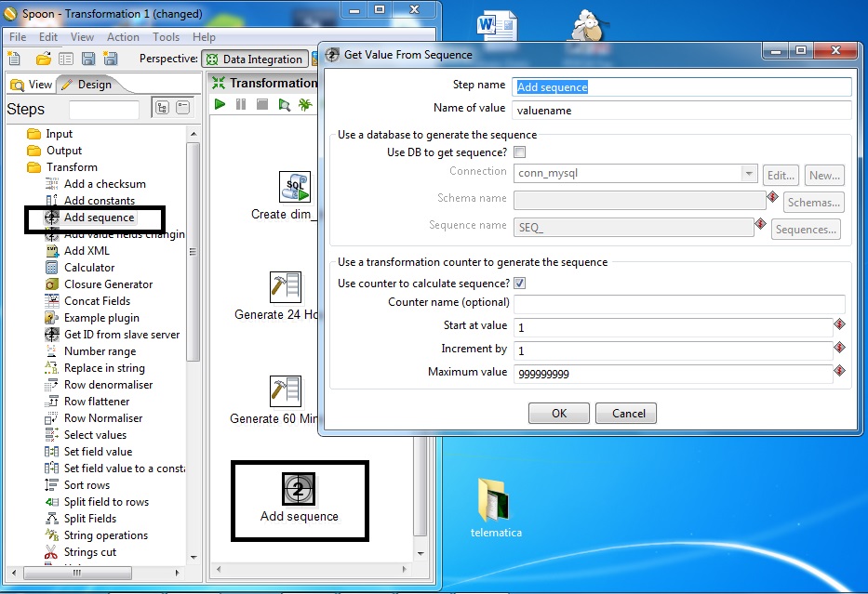The image size is (868, 594).
Task: Open the sheep application desktop icon
Action: pos(589,25)
